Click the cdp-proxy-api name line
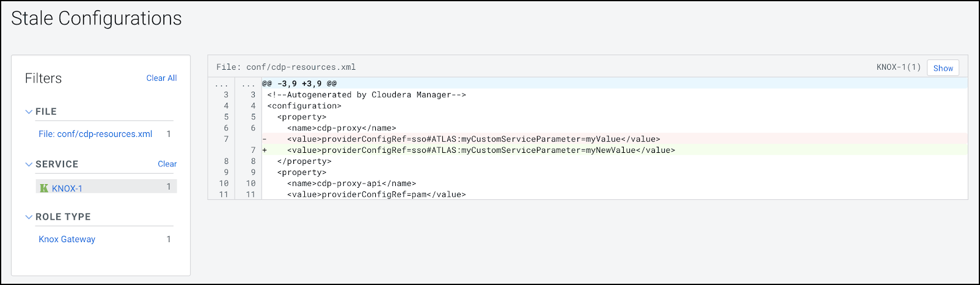This screenshot has width=980, height=285. 351,183
